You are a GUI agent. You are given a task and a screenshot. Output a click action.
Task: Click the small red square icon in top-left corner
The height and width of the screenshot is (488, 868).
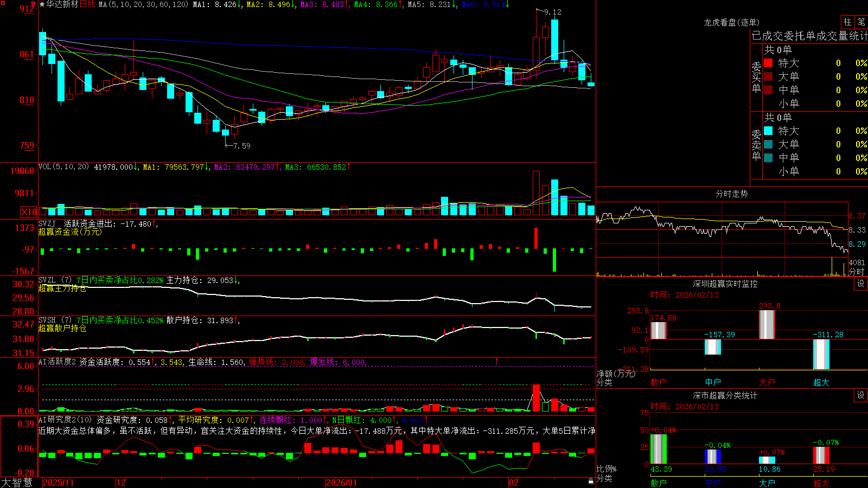click(x=3, y=3)
